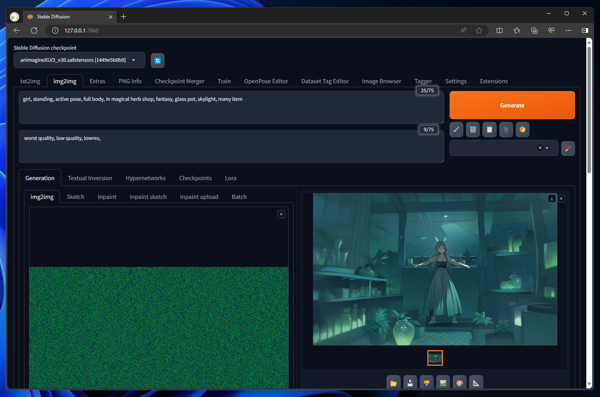This screenshot has width=600, height=397.
Task: Switch to the Batch mode tab
Action: [x=239, y=197]
